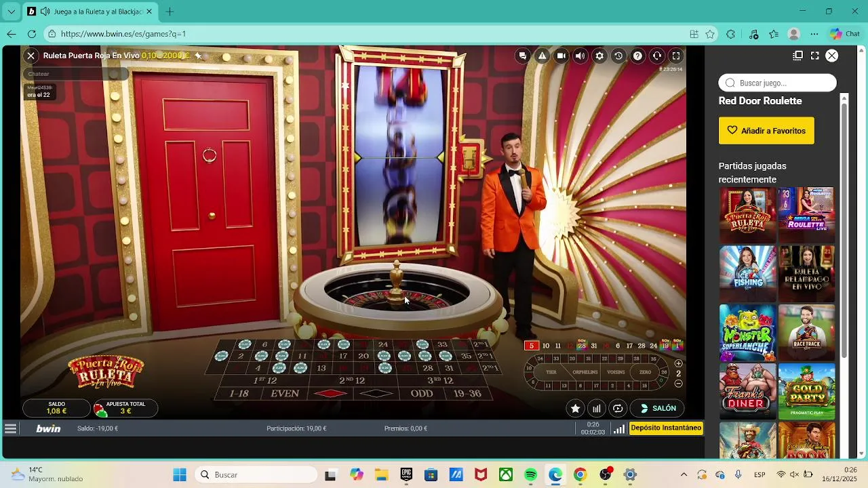Click the APUESTA TOTAL chip indicator
868x488 pixels.
click(125, 408)
